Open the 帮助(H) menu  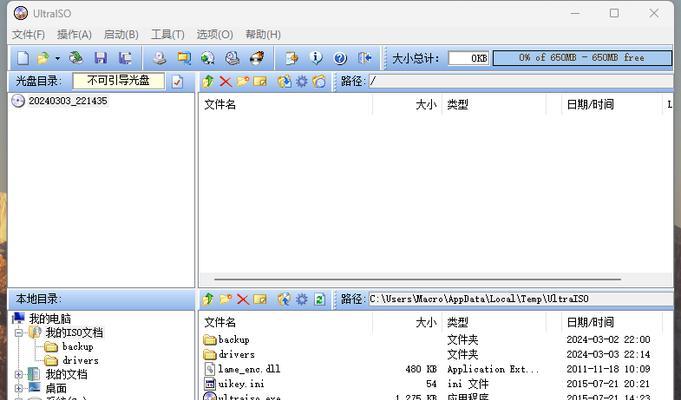pos(263,34)
